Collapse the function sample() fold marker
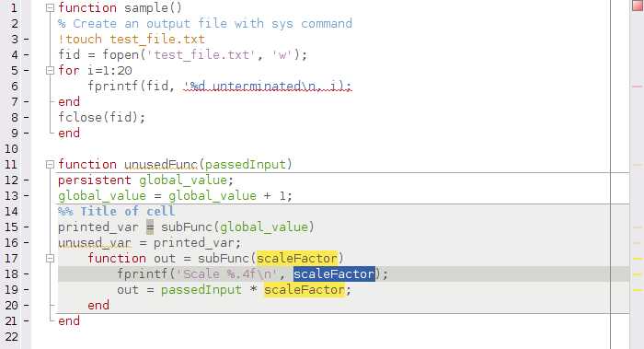Viewport: 644px width, 349px height. click(x=50, y=7)
